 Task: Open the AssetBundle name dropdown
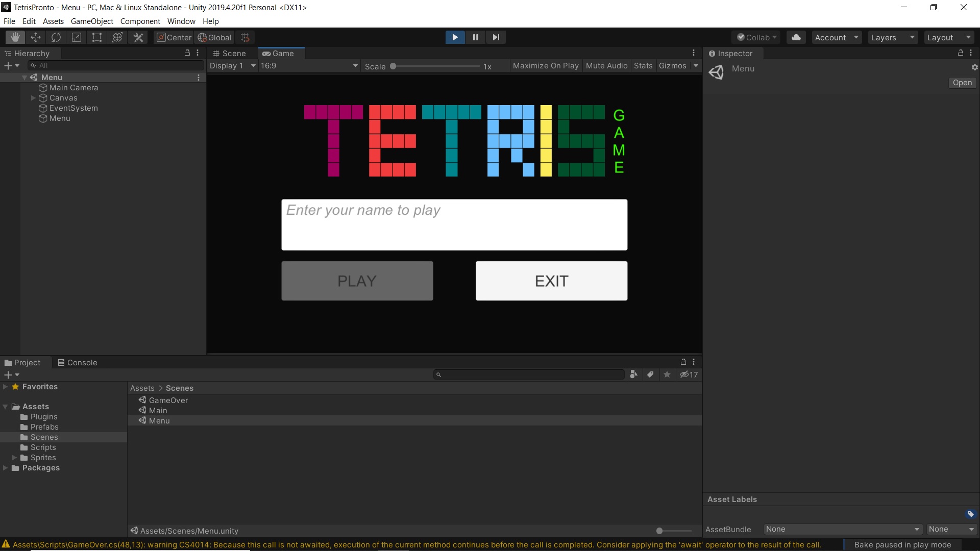coord(843,529)
